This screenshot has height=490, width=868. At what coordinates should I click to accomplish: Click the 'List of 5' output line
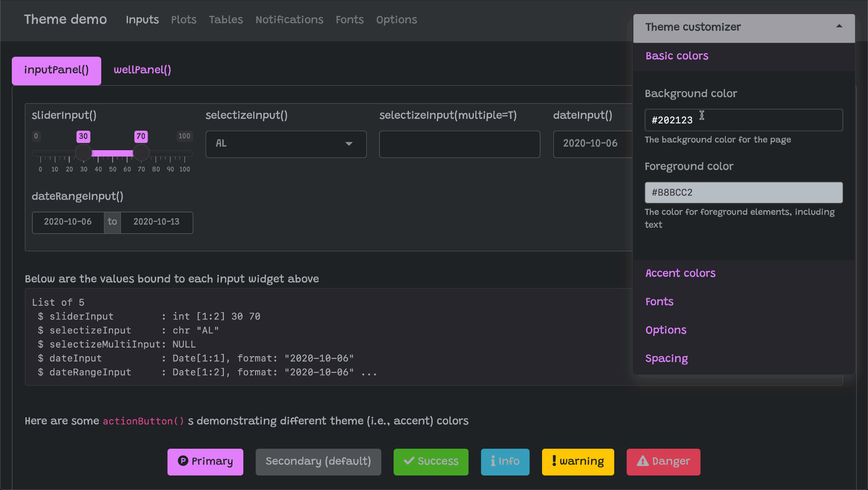click(58, 302)
